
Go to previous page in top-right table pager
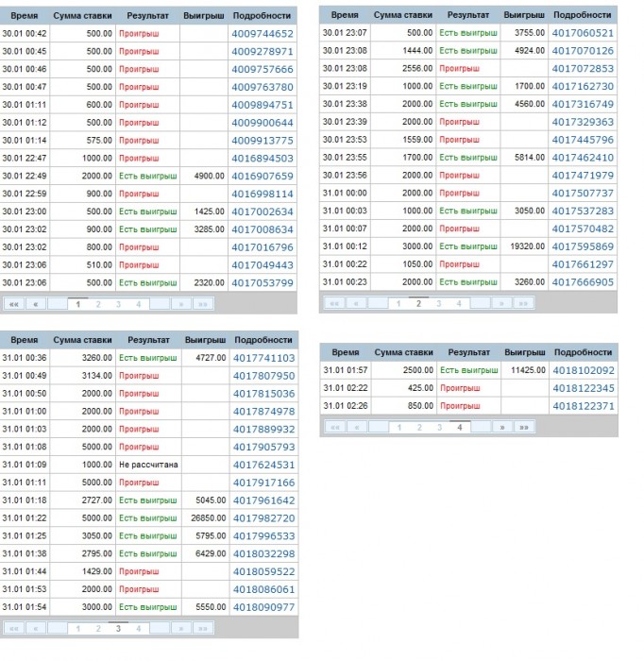coord(356,303)
